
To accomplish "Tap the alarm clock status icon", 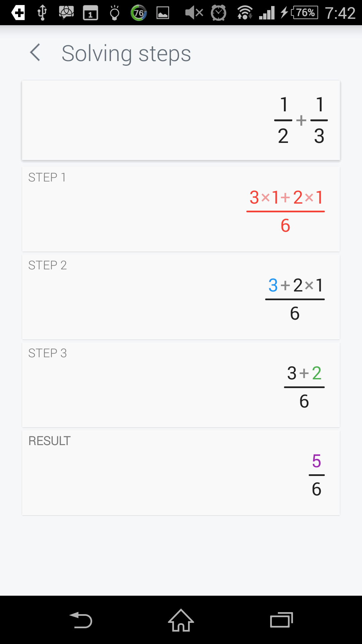I will coord(219,13).
